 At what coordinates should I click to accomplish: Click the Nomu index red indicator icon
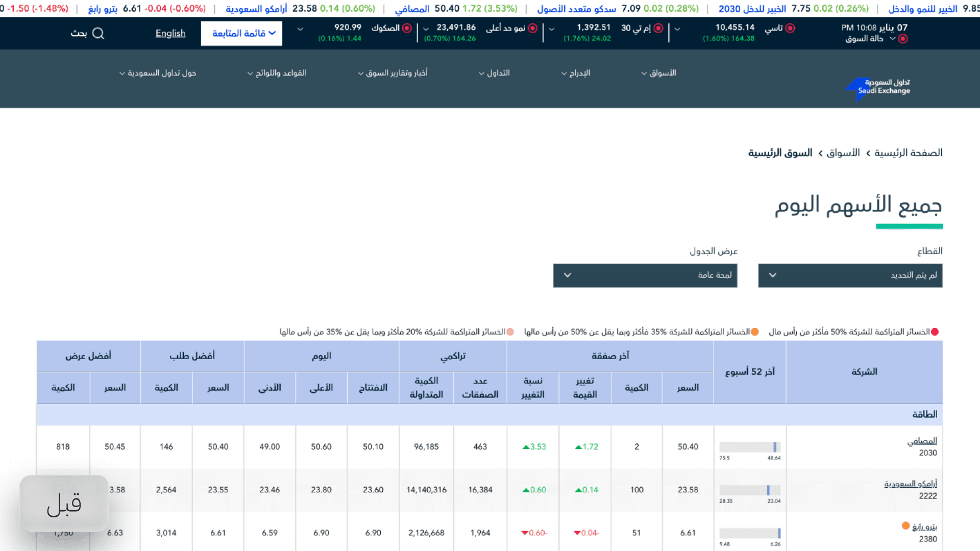pyautogui.click(x=532, y=29)
